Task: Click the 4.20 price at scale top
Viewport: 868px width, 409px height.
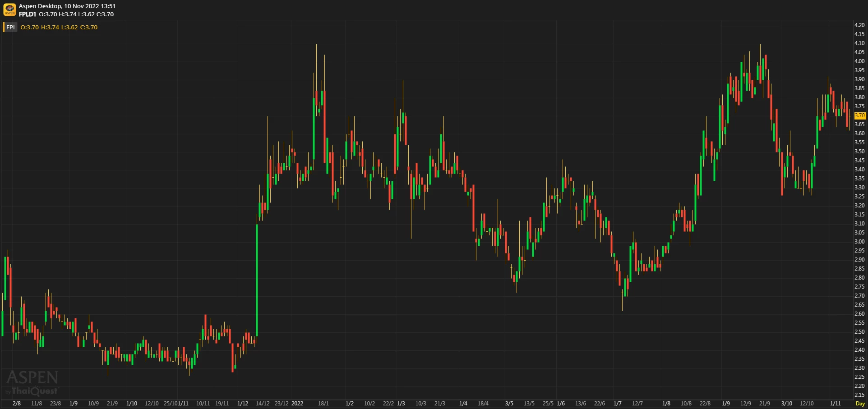Action: (859, 25)
